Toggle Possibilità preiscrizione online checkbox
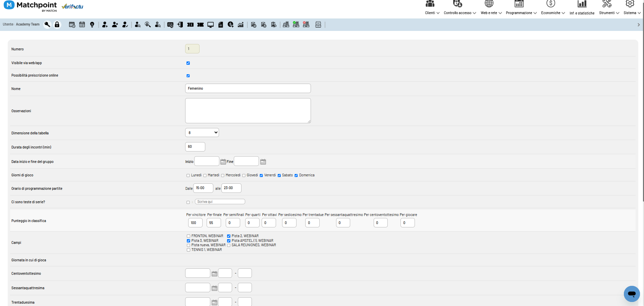 click(188, 76)
